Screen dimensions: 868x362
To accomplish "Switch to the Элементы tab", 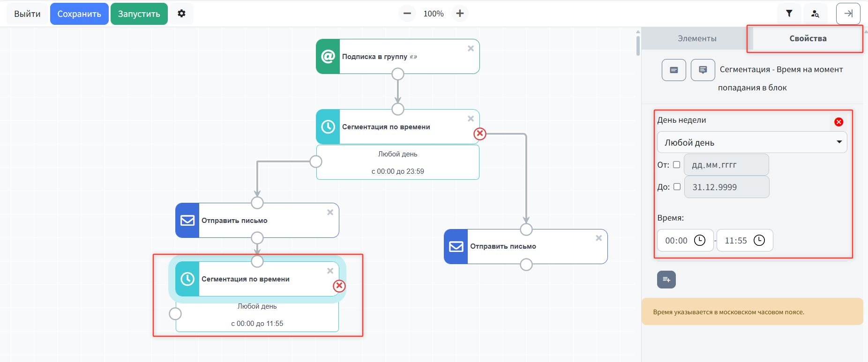I will (697, 38).
